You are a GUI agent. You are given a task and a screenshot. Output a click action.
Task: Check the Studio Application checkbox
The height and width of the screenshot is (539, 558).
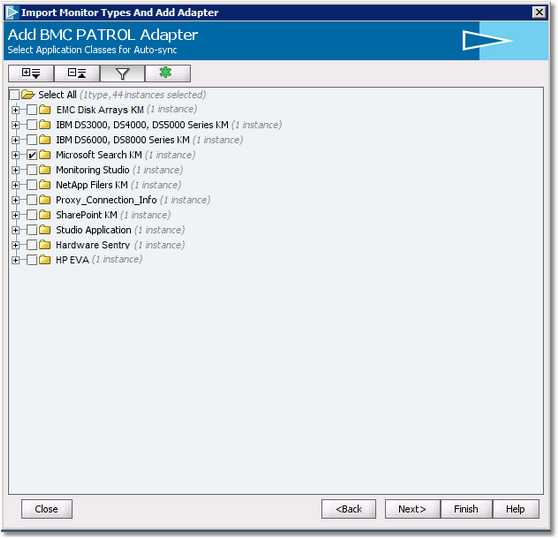tap(32, 230)
